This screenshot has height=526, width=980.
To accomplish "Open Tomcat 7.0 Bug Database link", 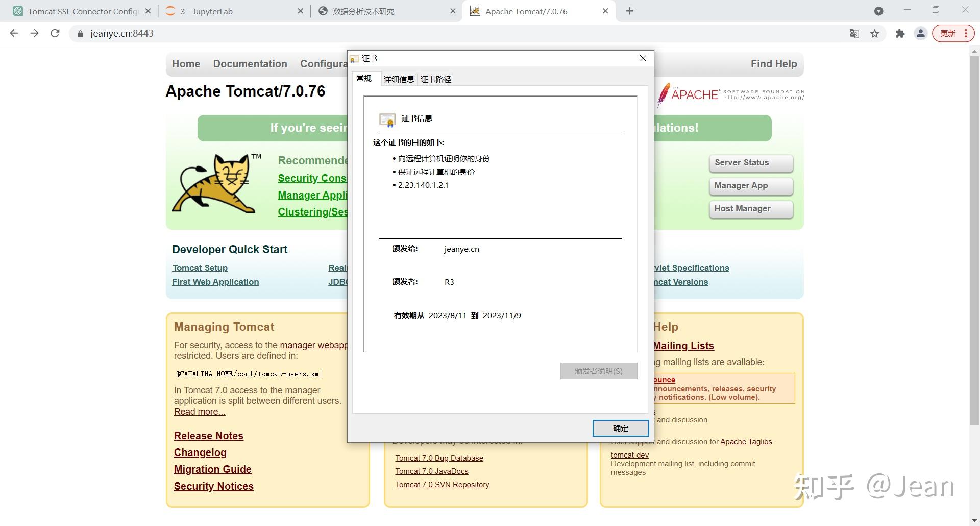I will pos(439,458).
